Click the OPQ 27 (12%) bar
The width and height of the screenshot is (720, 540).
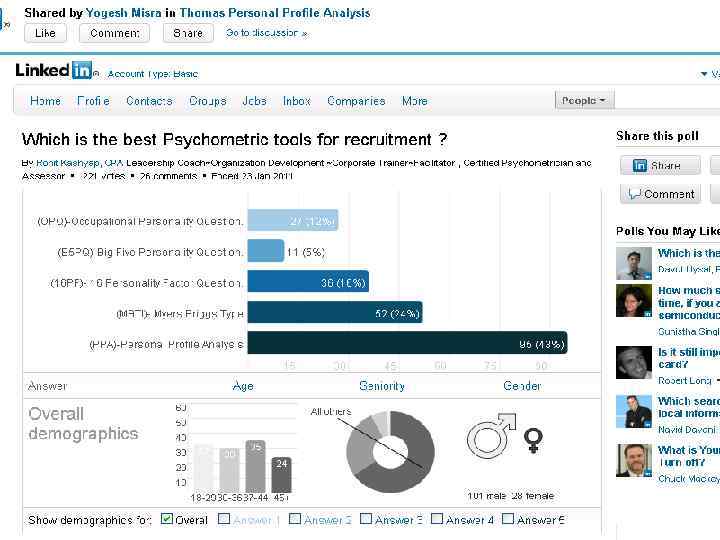(x=292, y=220)
